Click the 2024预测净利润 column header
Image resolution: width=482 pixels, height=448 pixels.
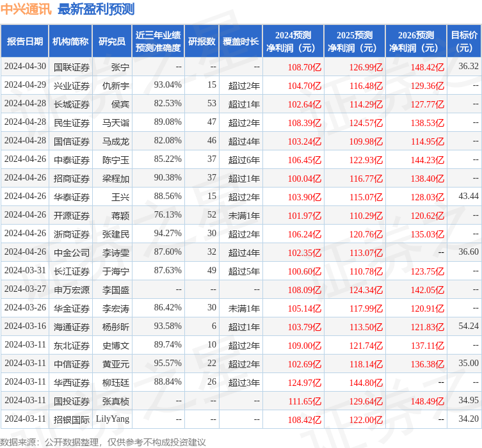pyautogui.click(x=293, y=41)
